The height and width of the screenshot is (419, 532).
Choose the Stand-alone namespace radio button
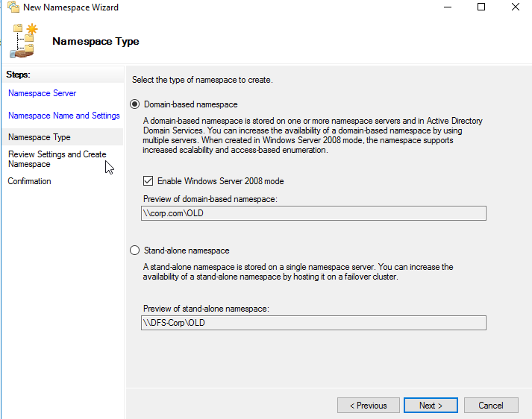click(135, 251)
